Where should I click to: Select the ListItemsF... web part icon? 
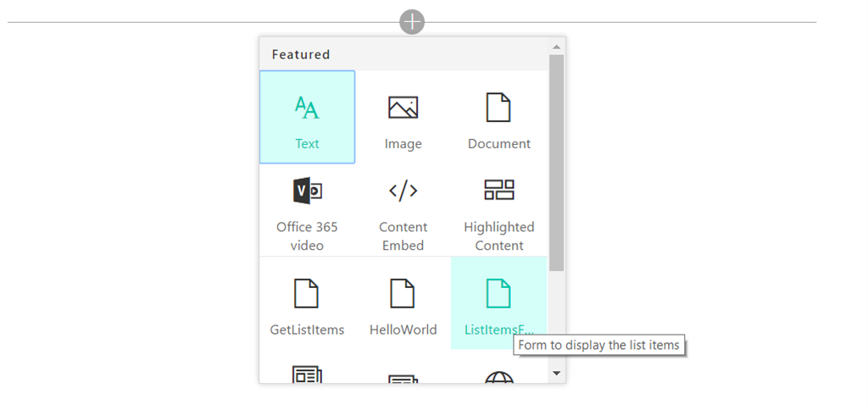(498, 293)
